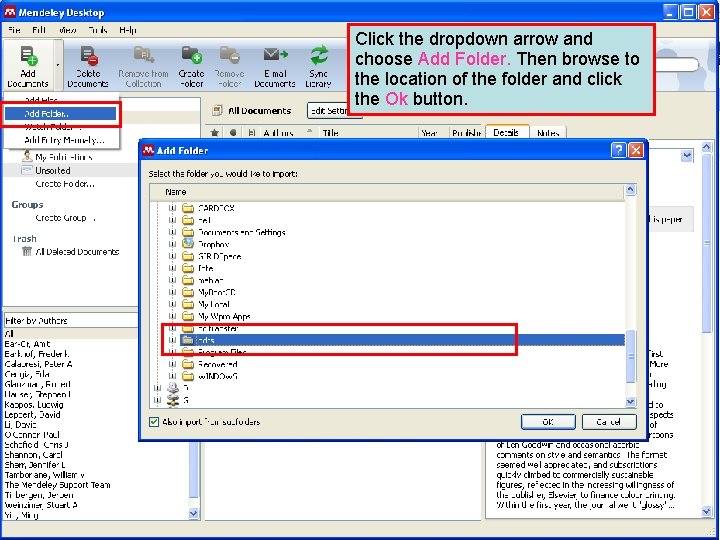The width and height of the screenshot is (720, 540).
Task: Open the Add Documents dropdown arrow
Action: pyautogui.click(x=58, y=65)
